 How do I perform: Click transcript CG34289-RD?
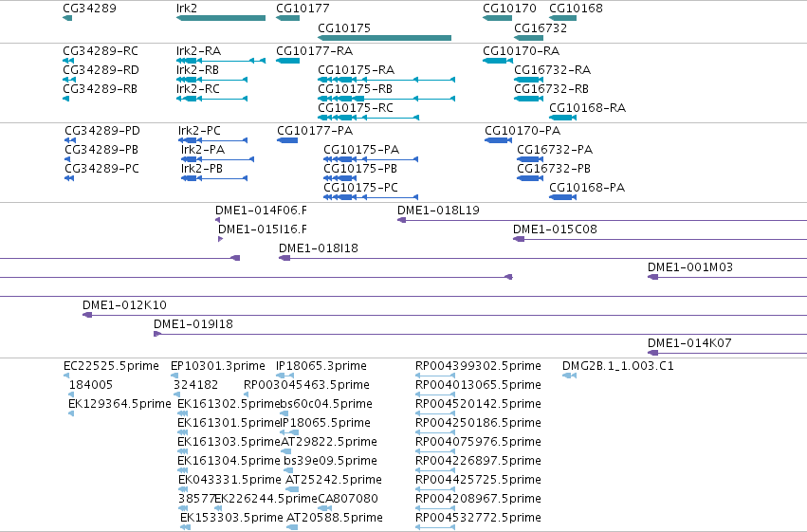(101, 70)
